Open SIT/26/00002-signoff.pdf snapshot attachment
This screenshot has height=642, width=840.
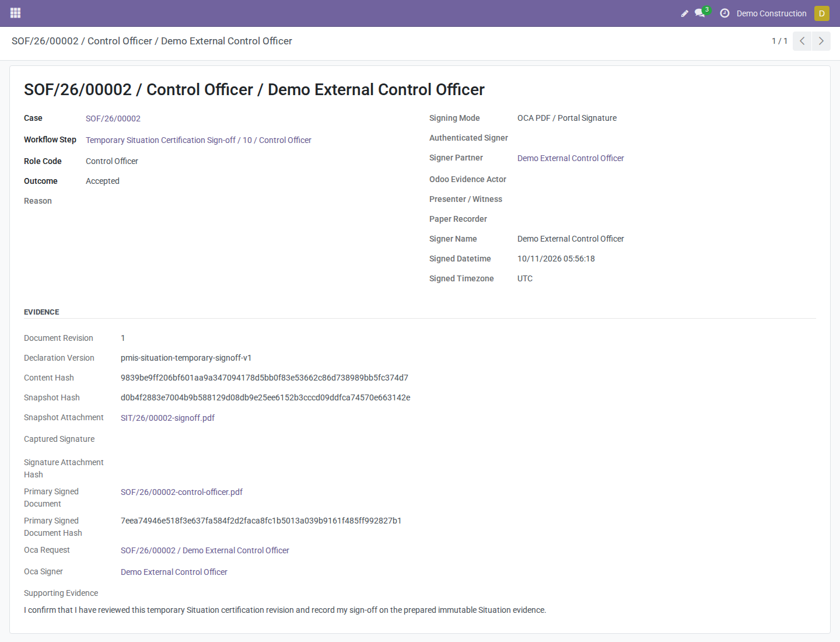coord(167,418)
